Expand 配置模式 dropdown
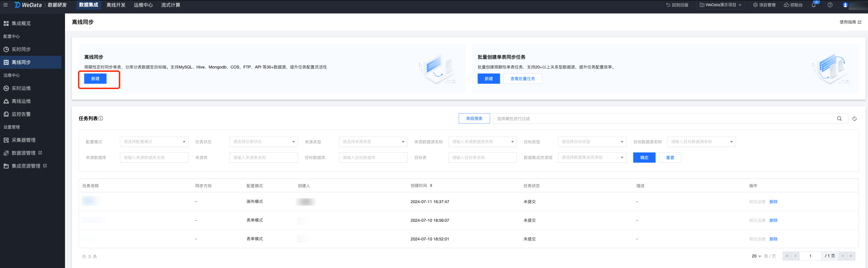 [154, 141]
